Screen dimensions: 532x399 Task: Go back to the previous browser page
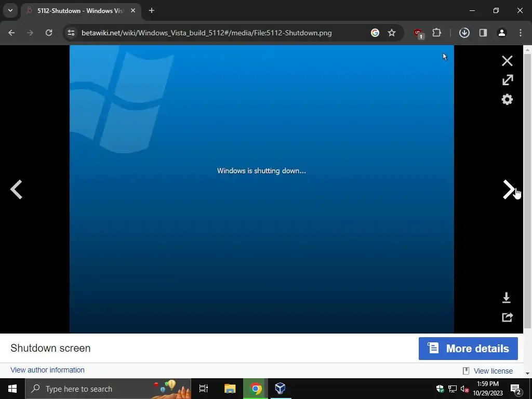[11, 33]
